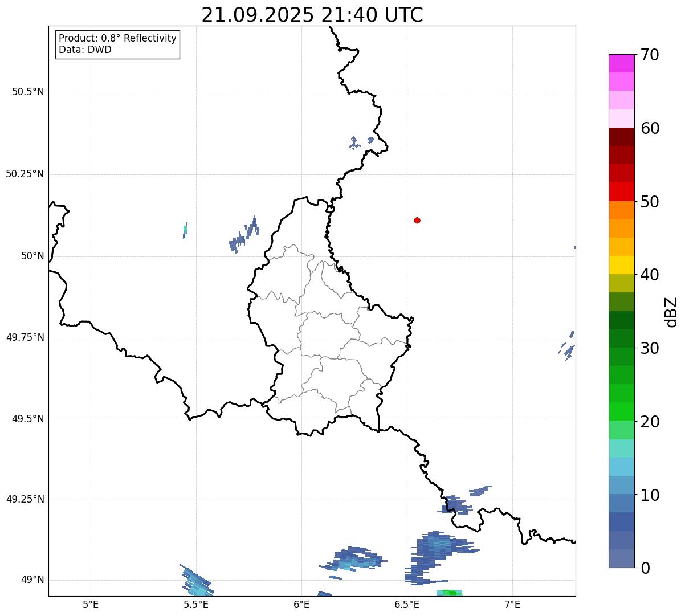Click the radar echo cluster near 6.25°E 49°N
This screenshot has height=616, width=685.
click(x=353, y=559)
